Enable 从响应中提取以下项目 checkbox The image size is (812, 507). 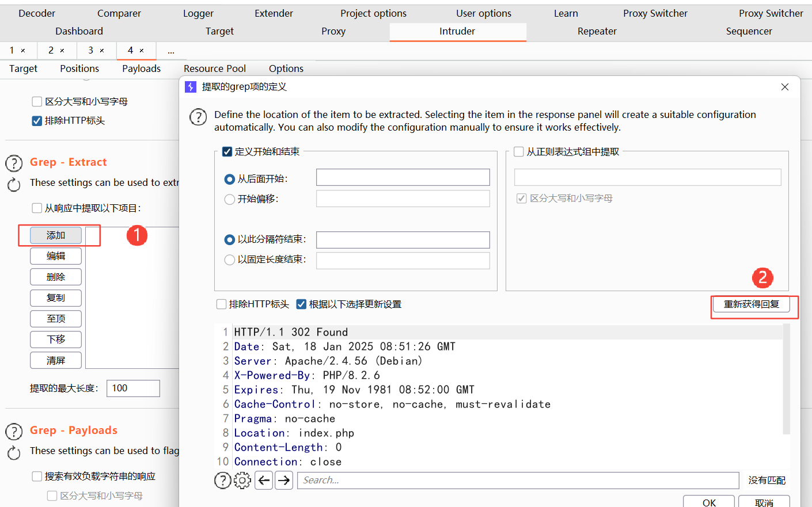[x=37, y=208]
